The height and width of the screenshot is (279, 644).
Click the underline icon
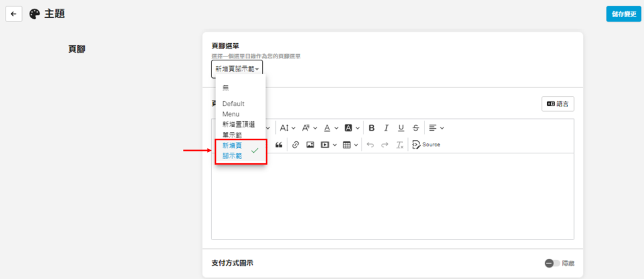(x=401, y=128)
